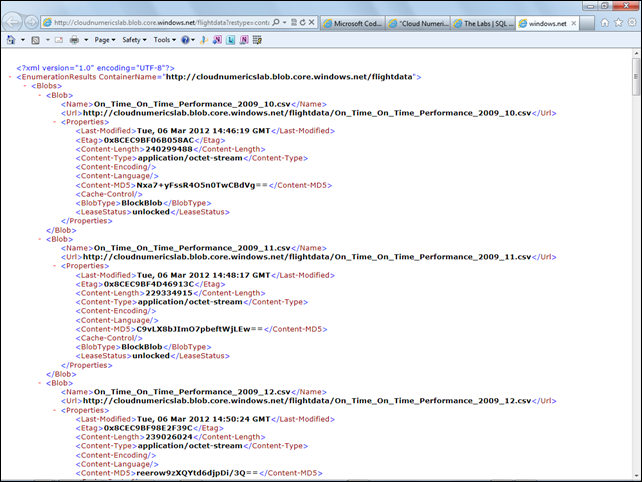Image resolution: width=642 pixels, height=482 pixels.
Task: Collapse the Blob node for 2009_10.csv
Action: [40, 95]
